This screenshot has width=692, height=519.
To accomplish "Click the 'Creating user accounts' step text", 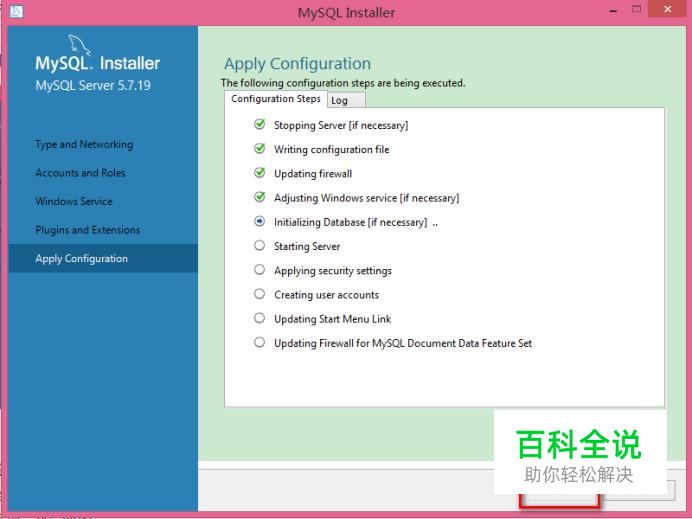I will pos(326,295).
